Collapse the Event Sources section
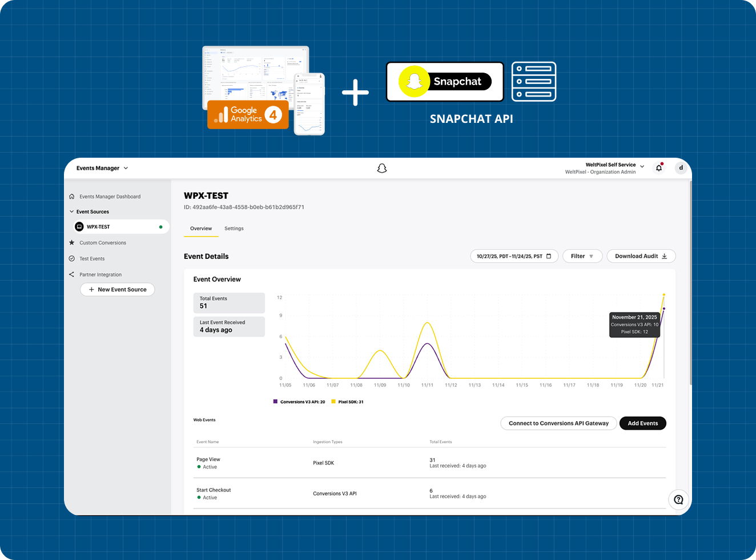 click(72, 212)
